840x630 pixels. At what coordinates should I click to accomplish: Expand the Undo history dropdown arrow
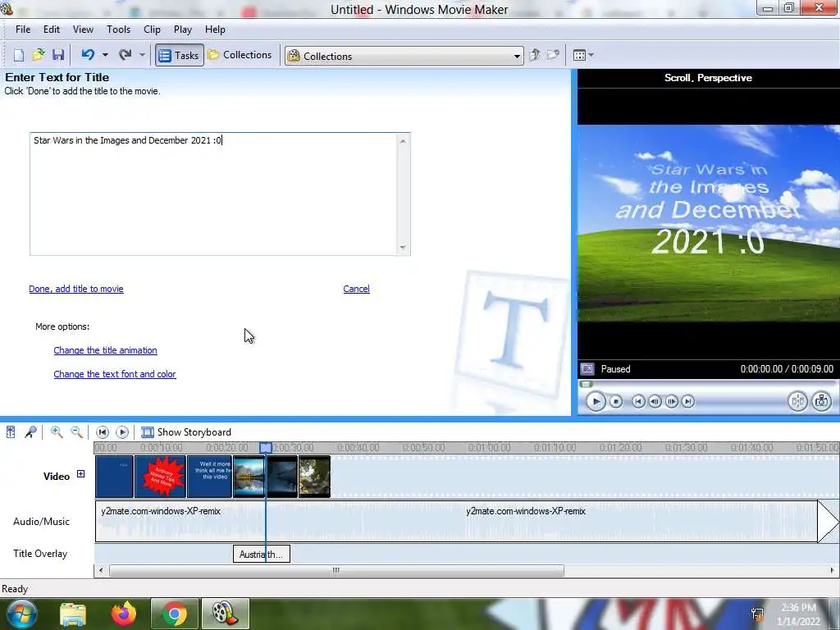105,55
